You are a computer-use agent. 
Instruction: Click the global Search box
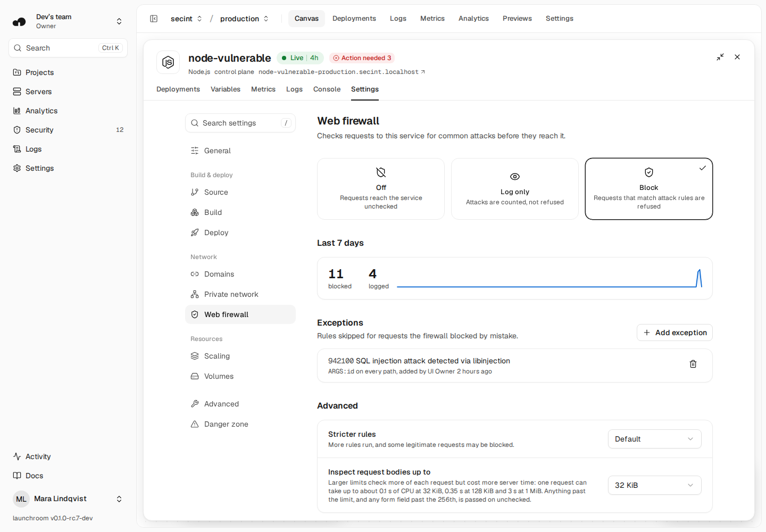(x=68, y=48)
